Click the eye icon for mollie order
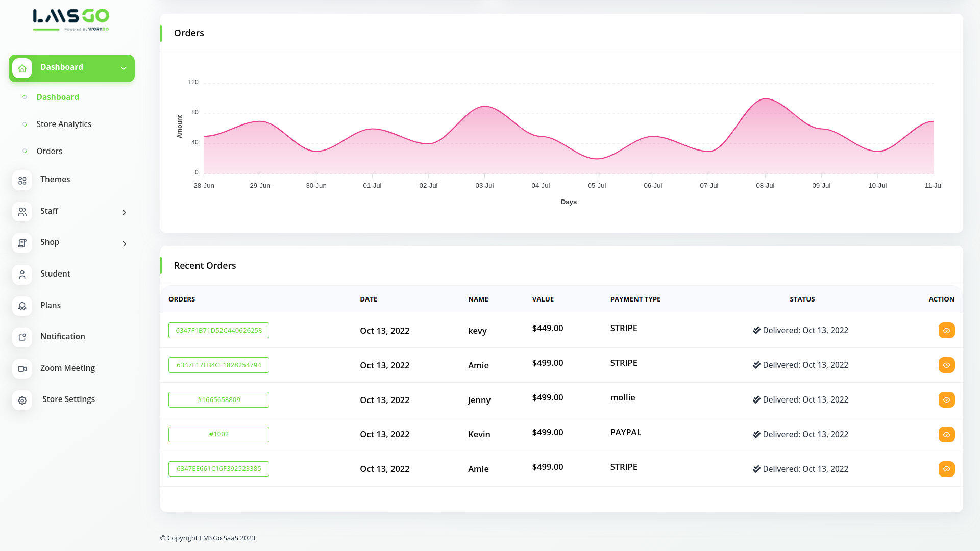 click(x=946, y=400)
